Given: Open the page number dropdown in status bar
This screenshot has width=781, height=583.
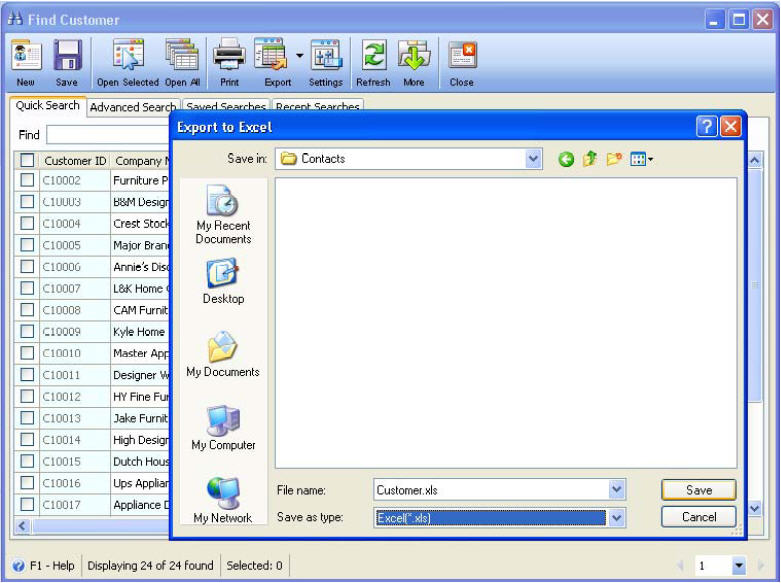Looking at the screenshot, I should 739,566.
